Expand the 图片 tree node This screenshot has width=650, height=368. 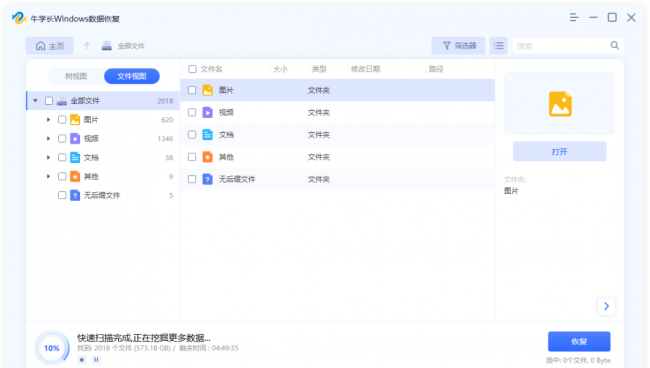click(49, 120)
